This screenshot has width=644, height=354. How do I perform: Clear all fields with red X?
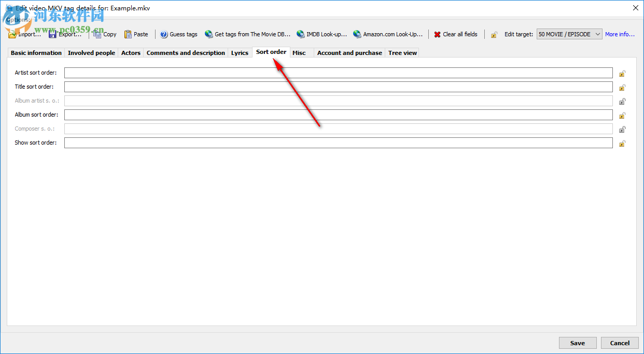(456, 34)
